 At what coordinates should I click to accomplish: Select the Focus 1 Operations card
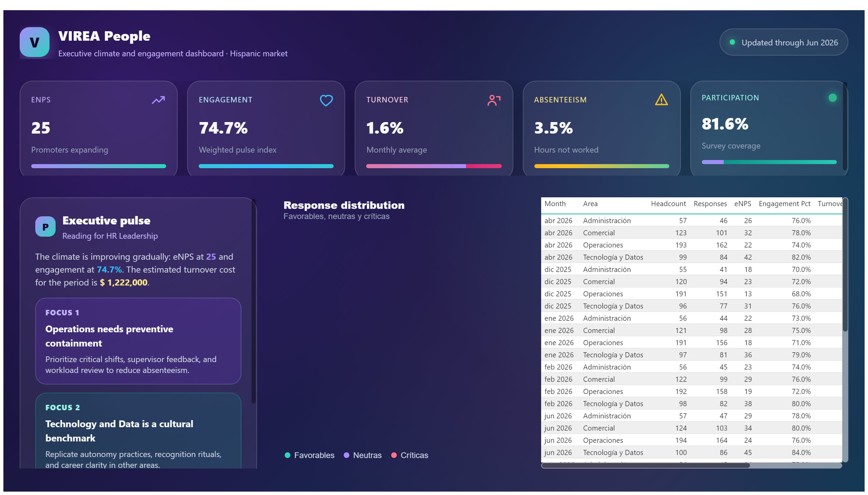138,341
